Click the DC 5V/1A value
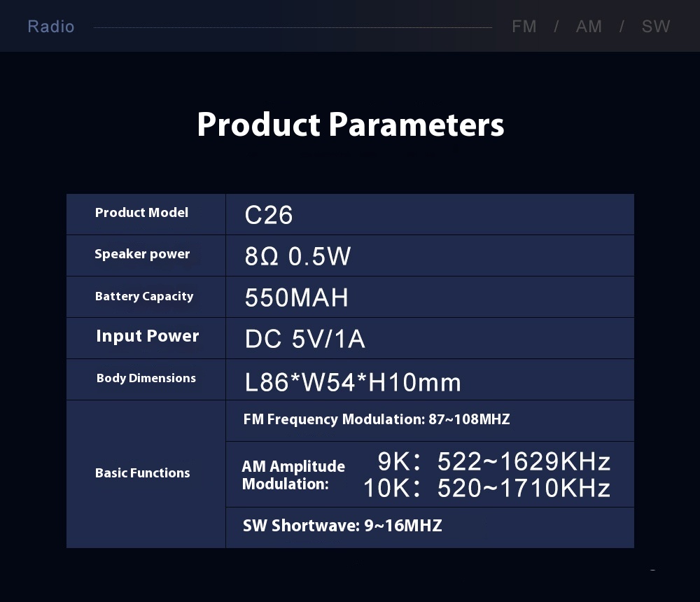The width and height of the screenshot is (700, 602). (x=304, y=339)
